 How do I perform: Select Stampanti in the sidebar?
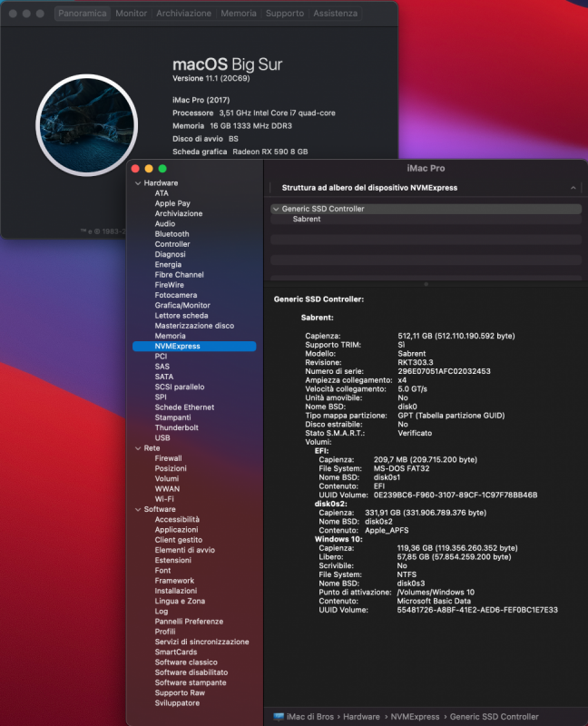pyautogui.click(x=172, y=417)
